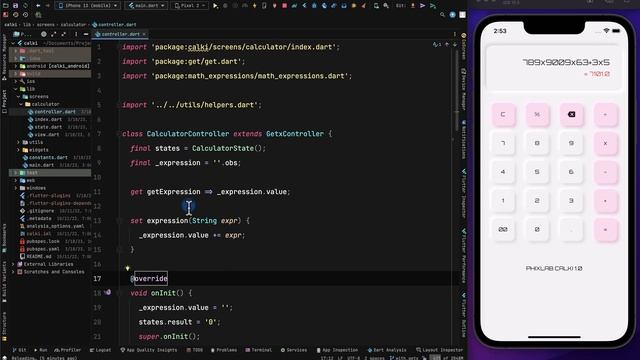Expand the android [calki_android] folder

tap(16, 66)
